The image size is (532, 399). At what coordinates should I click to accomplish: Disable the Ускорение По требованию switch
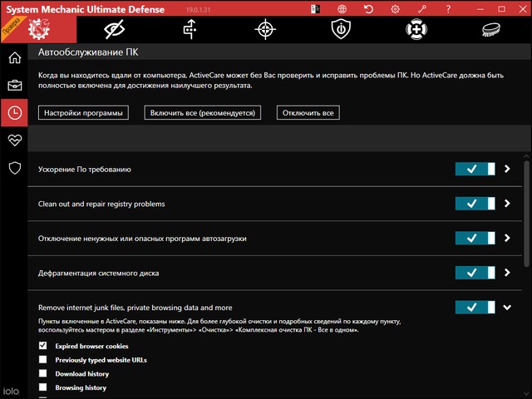475,169
